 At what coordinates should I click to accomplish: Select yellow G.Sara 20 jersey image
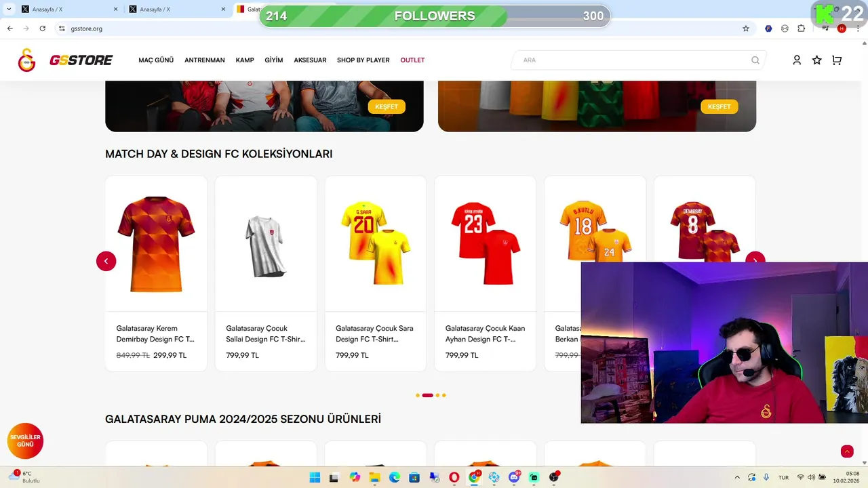[x=376, y=243]
